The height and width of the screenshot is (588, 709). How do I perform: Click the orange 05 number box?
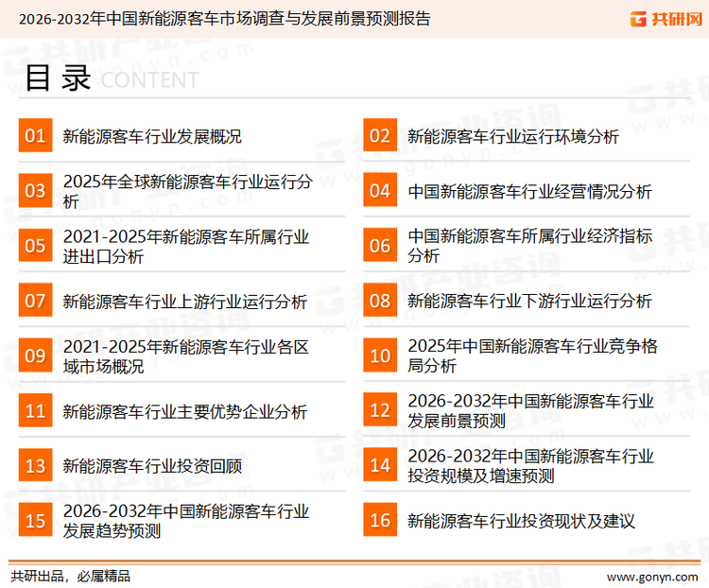click(35, 245)
